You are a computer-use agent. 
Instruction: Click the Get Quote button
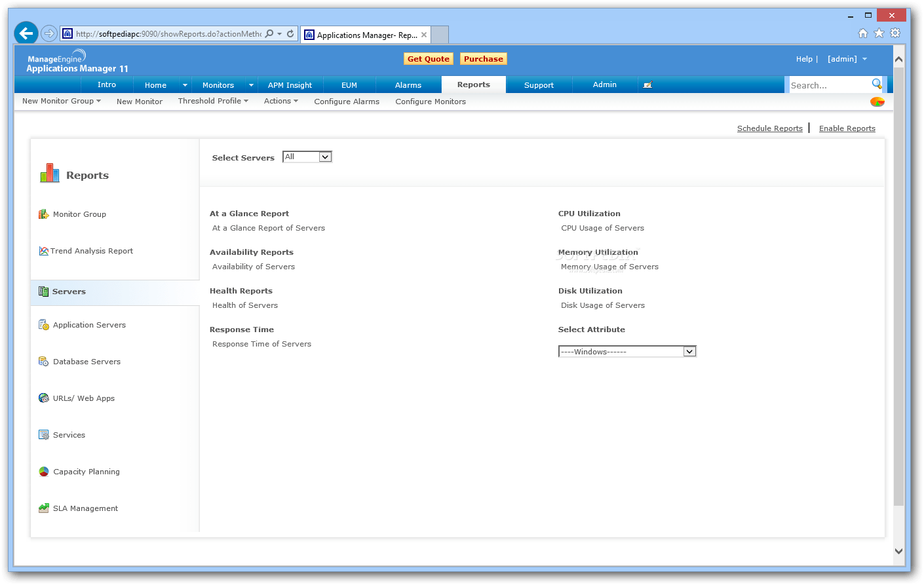tap(428, 58)
